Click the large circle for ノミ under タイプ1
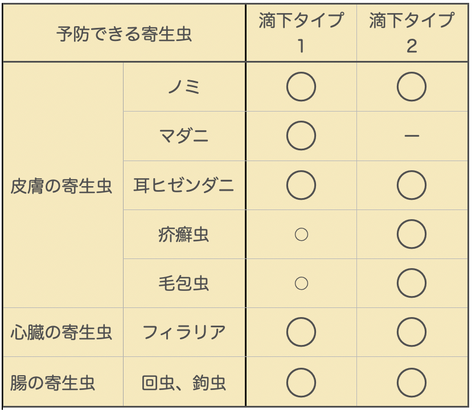476x411 pixels. click(301, 87)
